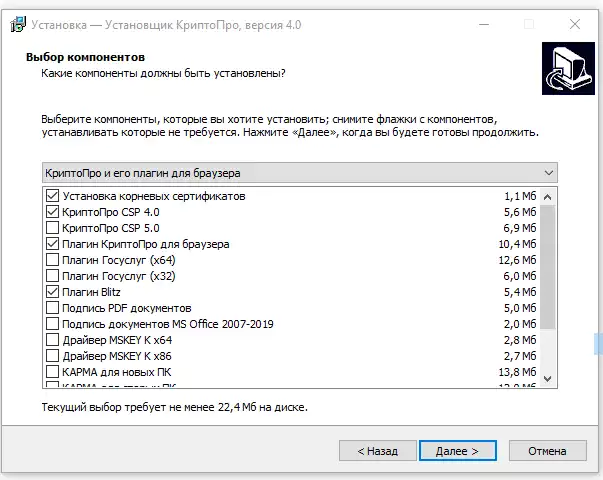Click the computer setup image in the header
Screen dimensions: 603x480
pyautogui.click(x=568, y=69)
